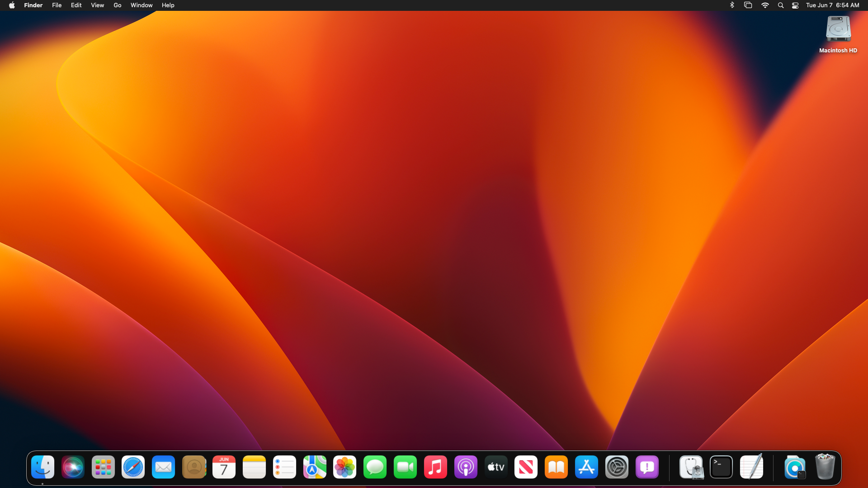
Task: Open the Go menu
Action: pyautogui.click(x=118, y=5)
